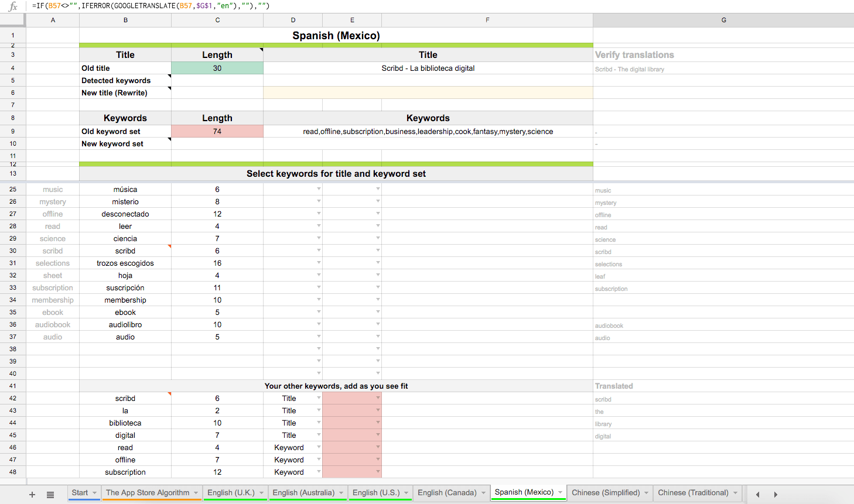Select row 9 header

click(13, 131)
